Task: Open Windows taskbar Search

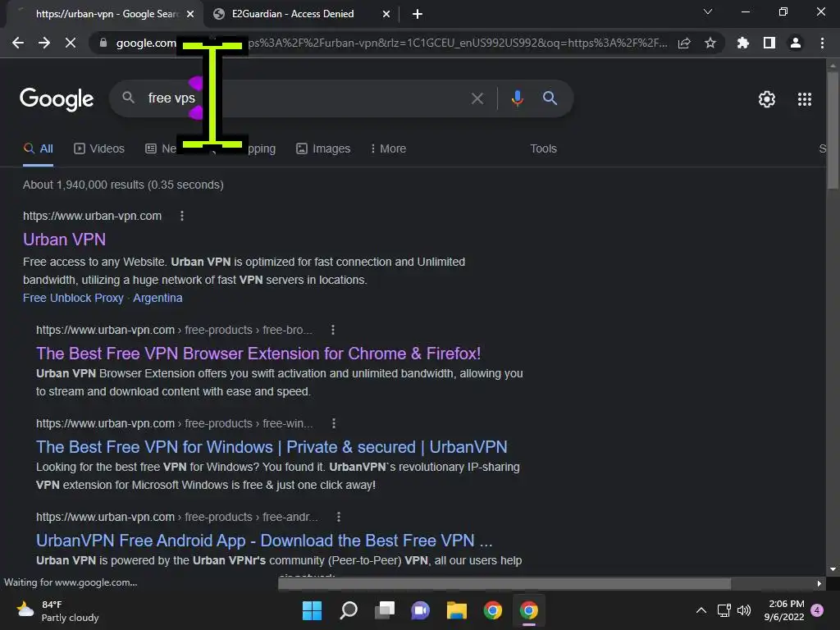Action: (x=348, y=610)
